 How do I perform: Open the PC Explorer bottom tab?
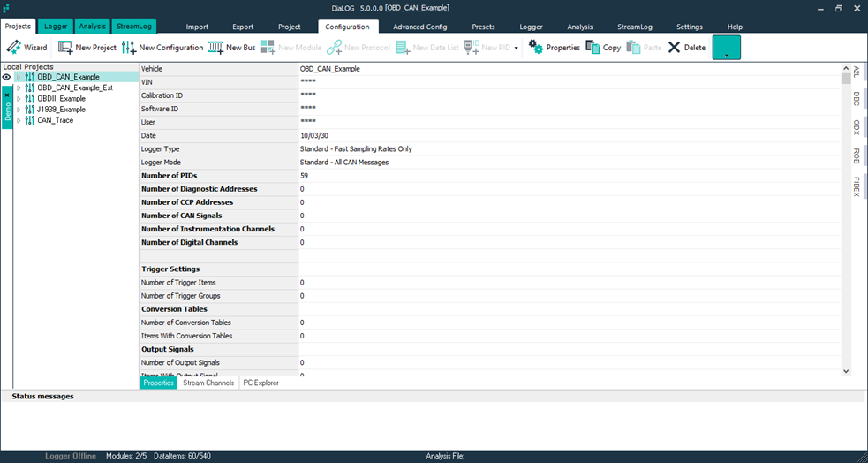point(260,383)
